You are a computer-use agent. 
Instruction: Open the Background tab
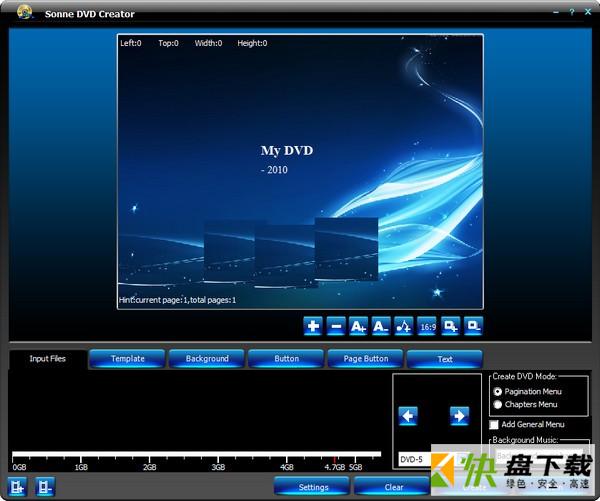(207, 359)
